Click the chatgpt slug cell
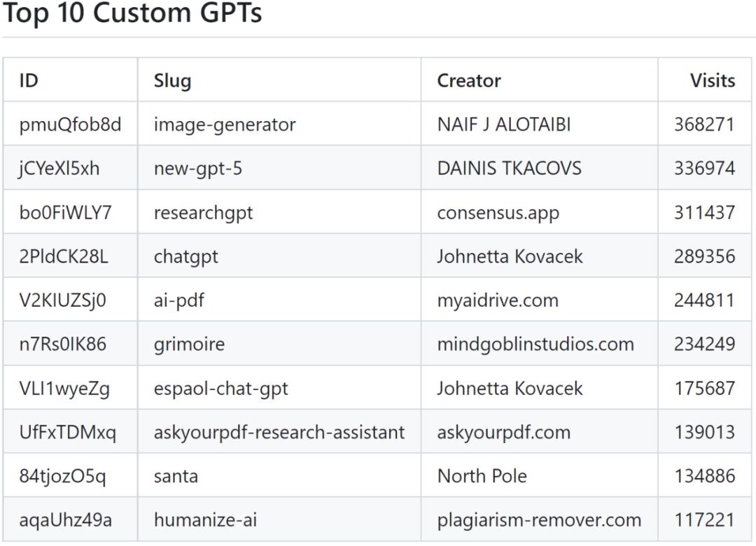 (x=185, y=256)
